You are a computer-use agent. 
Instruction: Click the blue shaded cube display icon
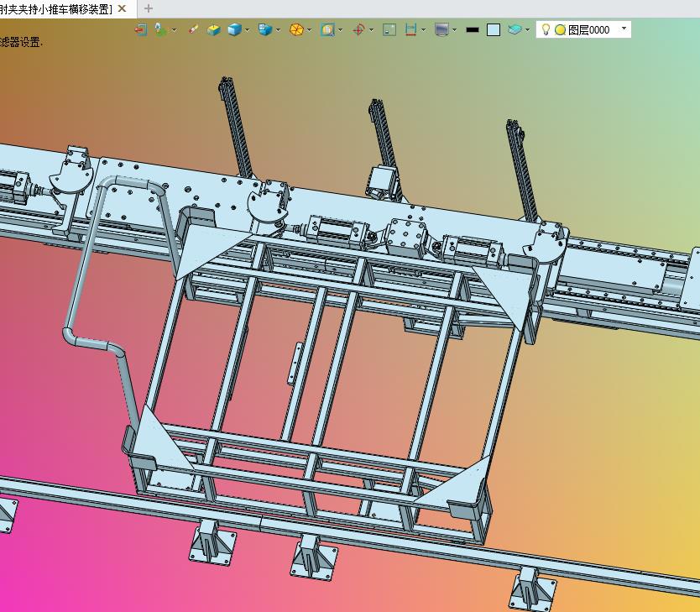[234, 30]
